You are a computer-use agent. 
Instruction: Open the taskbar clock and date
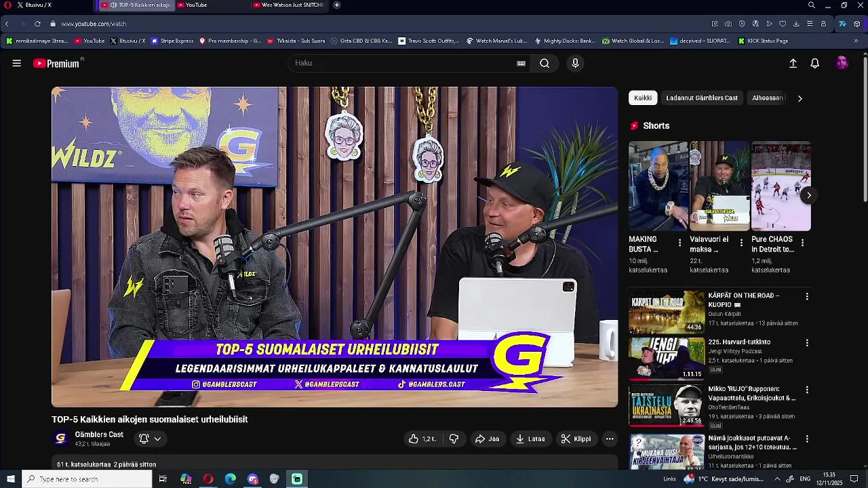[829, 479]
